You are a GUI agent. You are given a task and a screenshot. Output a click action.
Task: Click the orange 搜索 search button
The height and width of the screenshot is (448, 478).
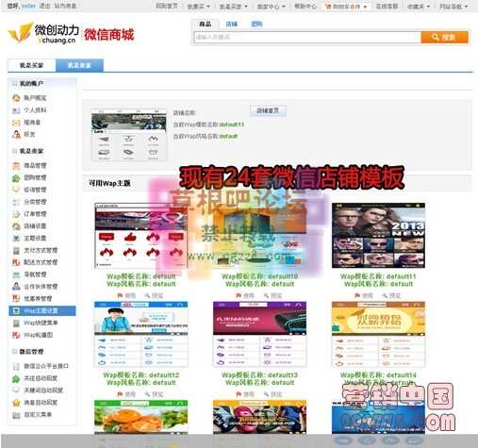[x=444, y=38]
